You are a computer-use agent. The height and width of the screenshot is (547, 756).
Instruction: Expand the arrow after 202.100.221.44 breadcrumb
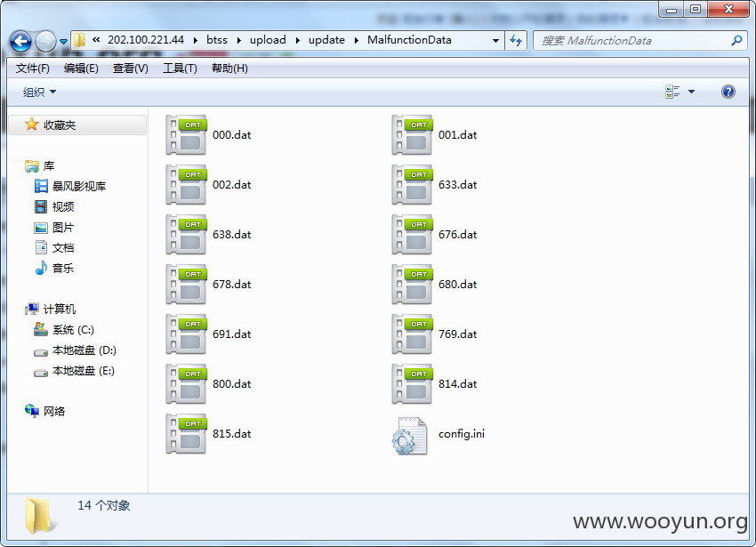pyautogui.click(x=196, y=41)
